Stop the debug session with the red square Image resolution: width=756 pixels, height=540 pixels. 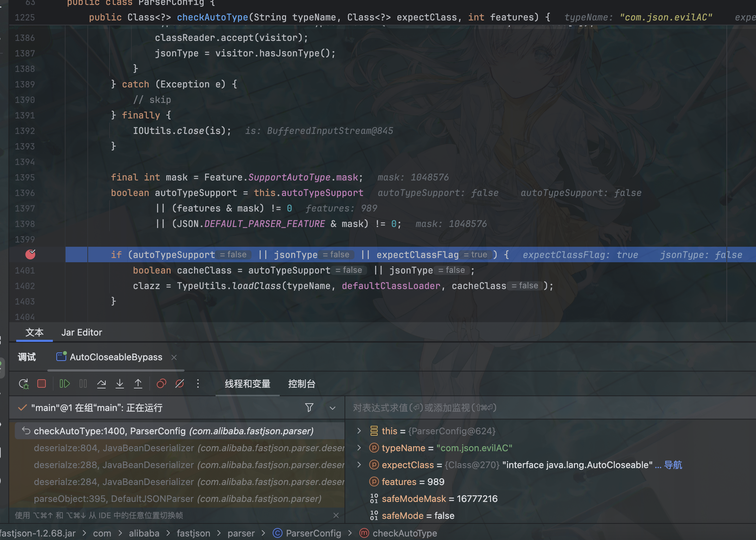42,383
